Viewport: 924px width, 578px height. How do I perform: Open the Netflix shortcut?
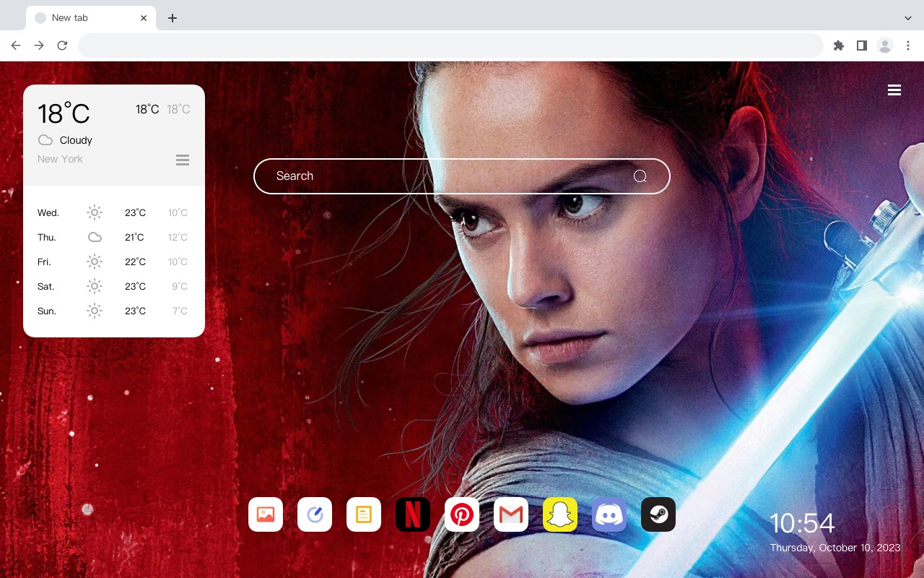[413, 514]
